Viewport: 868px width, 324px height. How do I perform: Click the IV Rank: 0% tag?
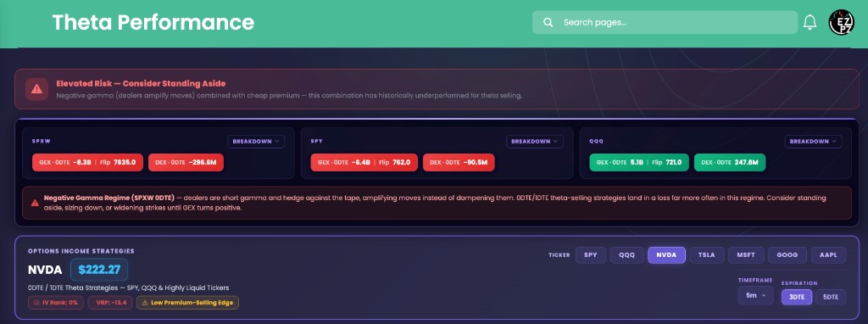[x=56, y=303]
